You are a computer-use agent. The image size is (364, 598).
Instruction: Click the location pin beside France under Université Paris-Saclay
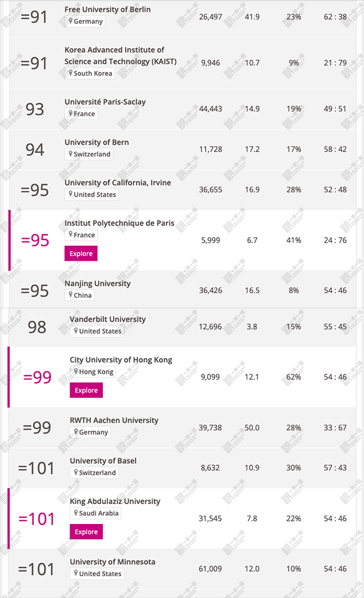tap(70, 113)
